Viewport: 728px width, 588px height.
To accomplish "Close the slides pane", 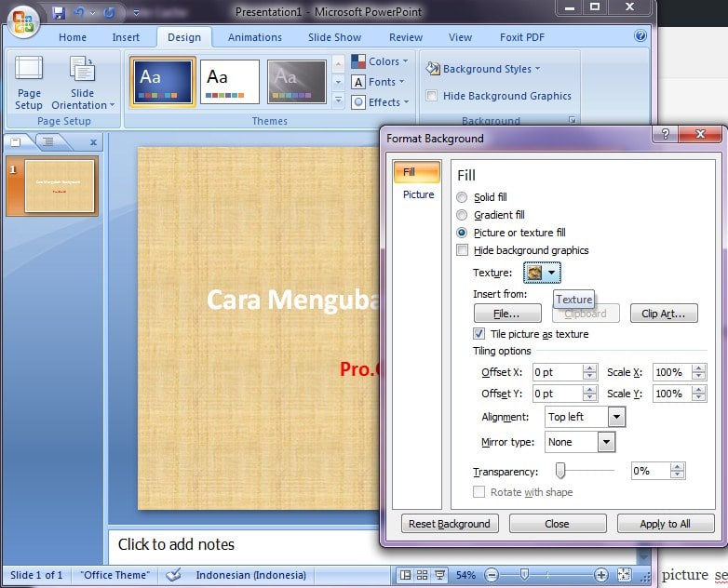I will click(93, 142).
